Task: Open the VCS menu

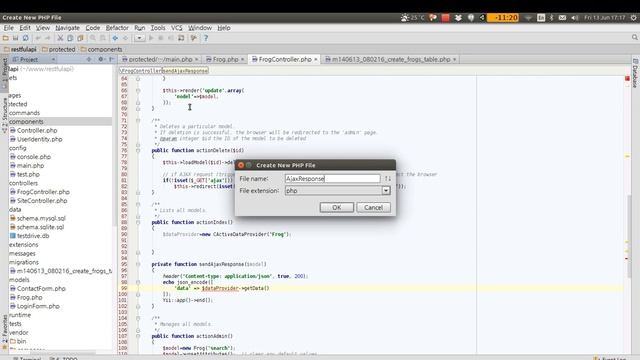Action: coord(176,28)
